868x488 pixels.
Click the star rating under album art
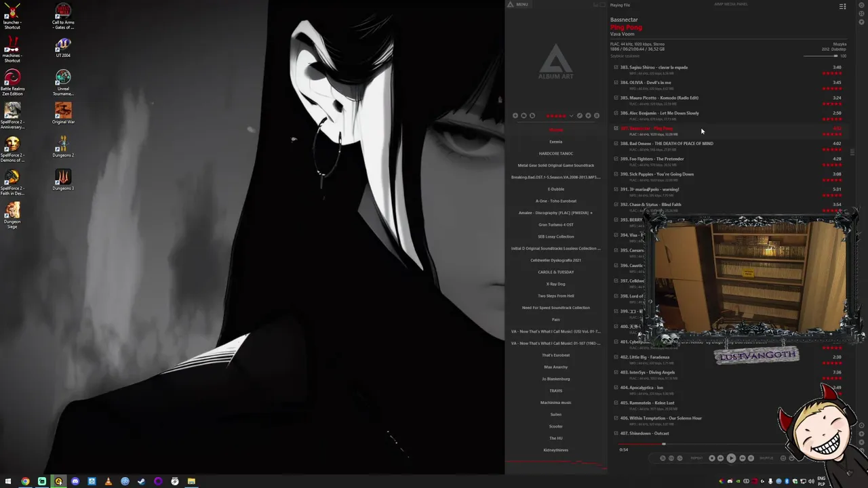click(557, 116)
